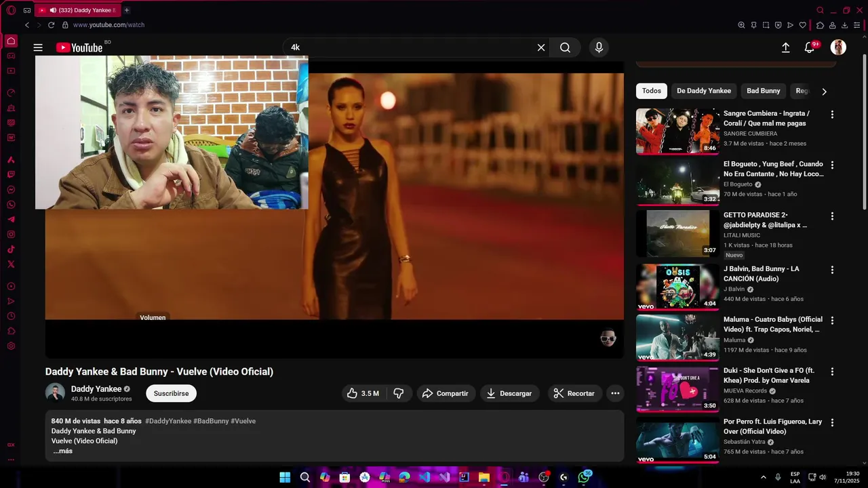Open Opera extensions puzzle-cube icon
This screenshot has width=868, height=488.
pos(820,25)
